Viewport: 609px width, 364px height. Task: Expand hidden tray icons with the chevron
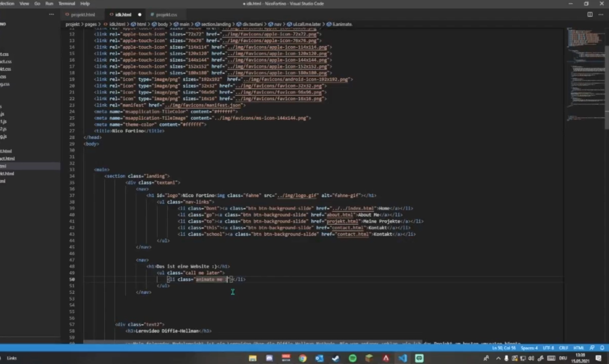click(498, 358)
